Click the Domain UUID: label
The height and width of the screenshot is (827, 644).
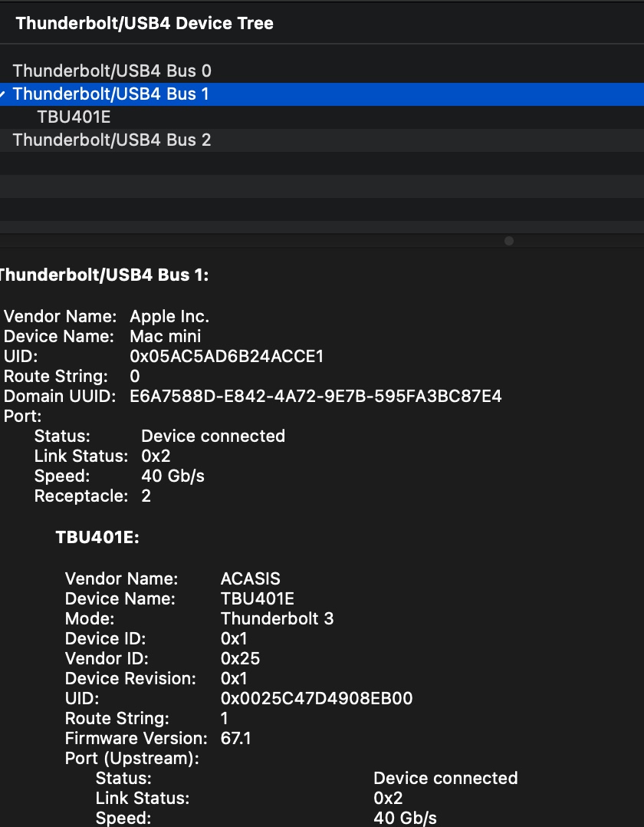pos(60,396)
